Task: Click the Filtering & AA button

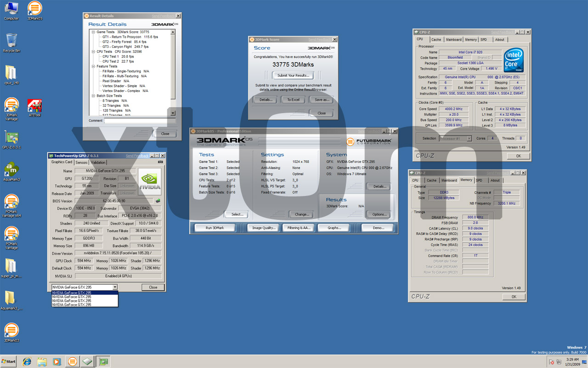Action: tap(299, 228)
